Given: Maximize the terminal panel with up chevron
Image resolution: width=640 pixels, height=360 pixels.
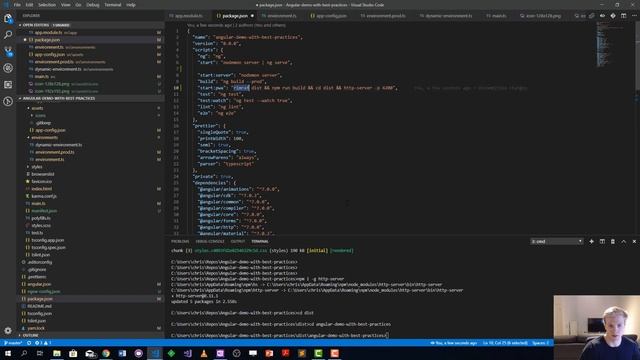Looking at the screenshot, I should click(624, 242).
